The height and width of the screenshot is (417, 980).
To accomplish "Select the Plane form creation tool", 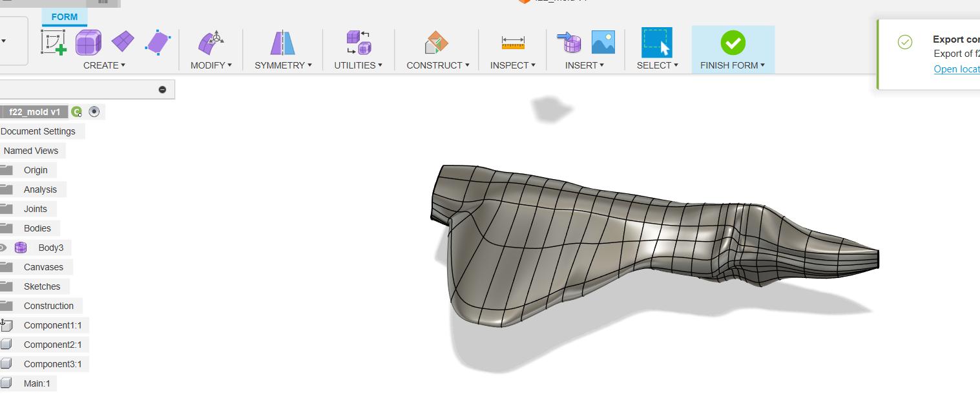I will tap(123, 41).
